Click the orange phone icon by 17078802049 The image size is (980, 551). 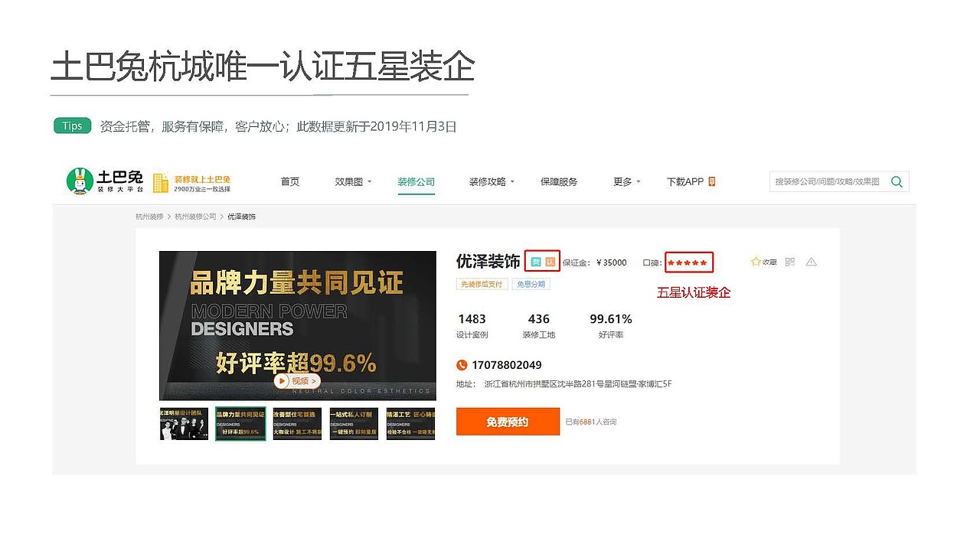click(x=462, y=365)
